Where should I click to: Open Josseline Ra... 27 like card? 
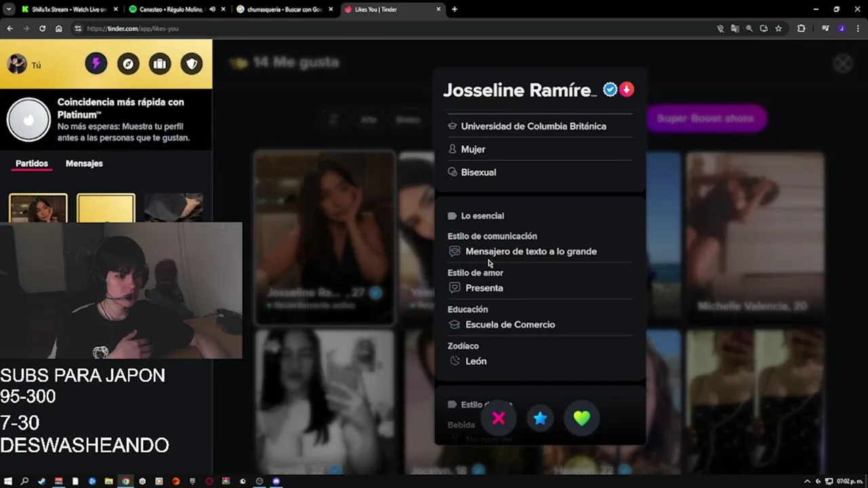coord(324,238)
